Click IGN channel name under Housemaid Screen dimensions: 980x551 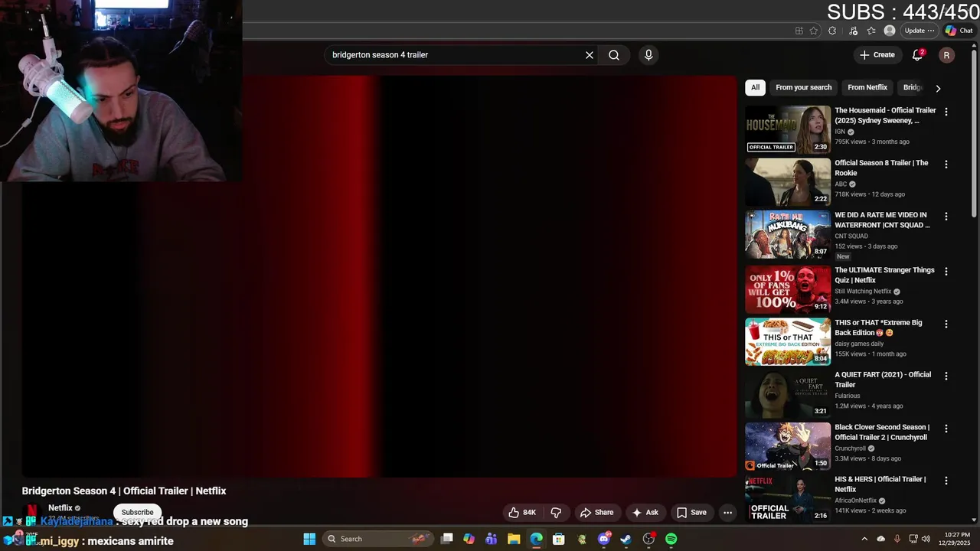point(840,132)
